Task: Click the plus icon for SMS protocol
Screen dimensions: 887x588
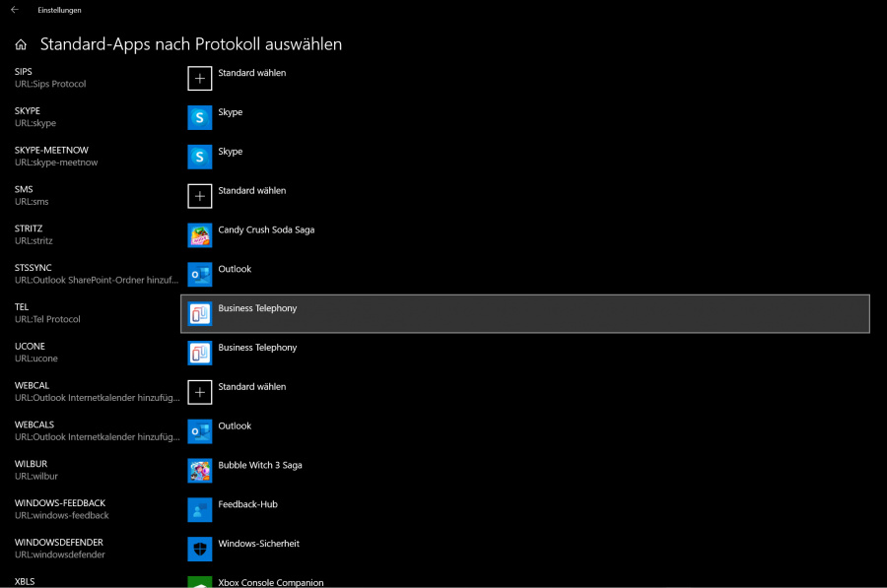Action: (200, 196)
